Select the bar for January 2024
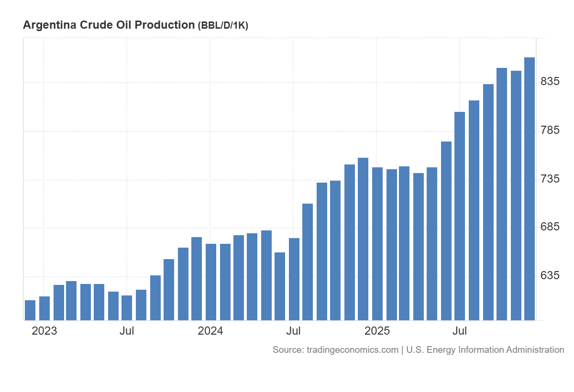The height and width of the screenshot is (392, 574). pos(211,282)
